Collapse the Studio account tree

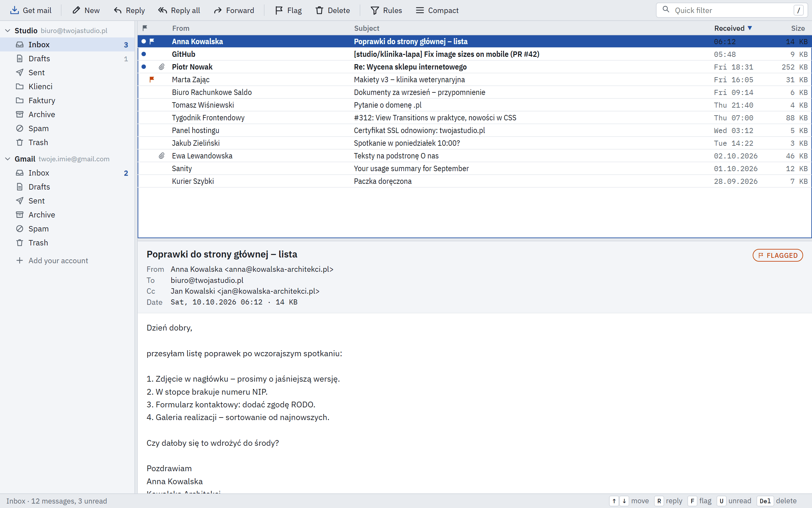8,30
